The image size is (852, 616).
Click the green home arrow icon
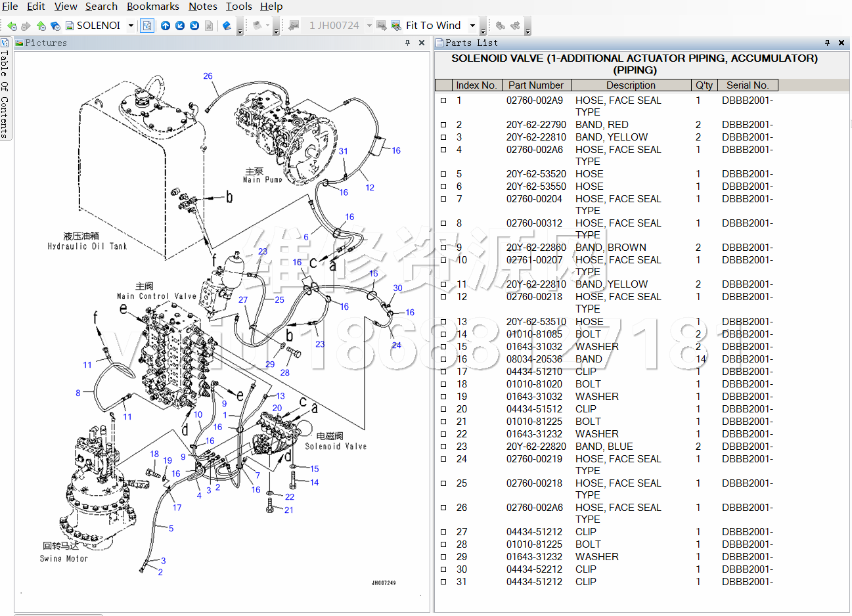tap(41, 26)
